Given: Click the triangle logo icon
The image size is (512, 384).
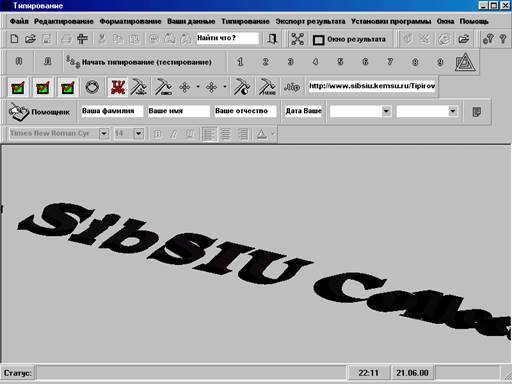Looking at the screenshot, I should click(x=464, y=62).
